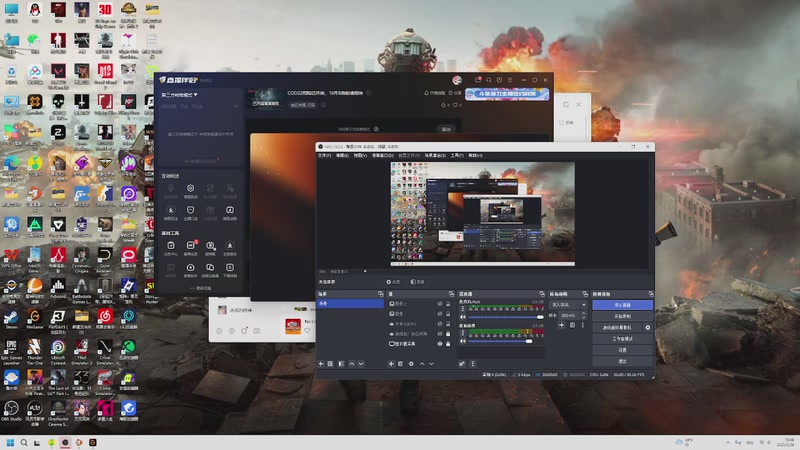Open Douyu message icon with red badge

click(478, 80)
